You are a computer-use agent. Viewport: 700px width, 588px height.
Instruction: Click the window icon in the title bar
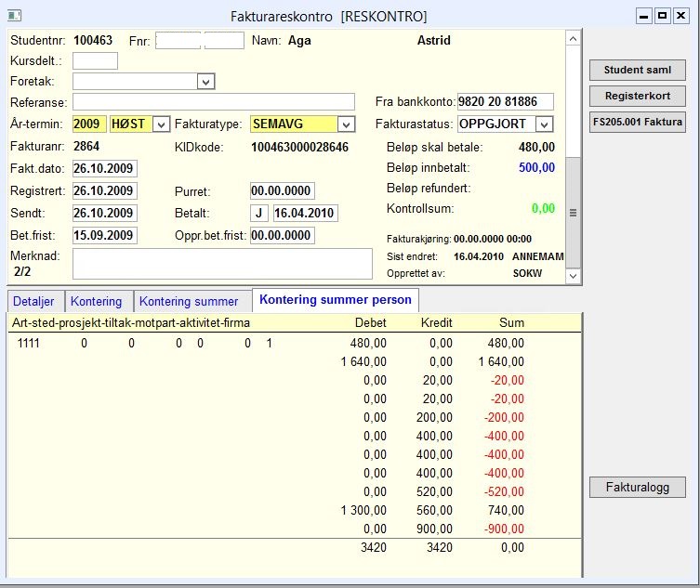pos(14,16)
